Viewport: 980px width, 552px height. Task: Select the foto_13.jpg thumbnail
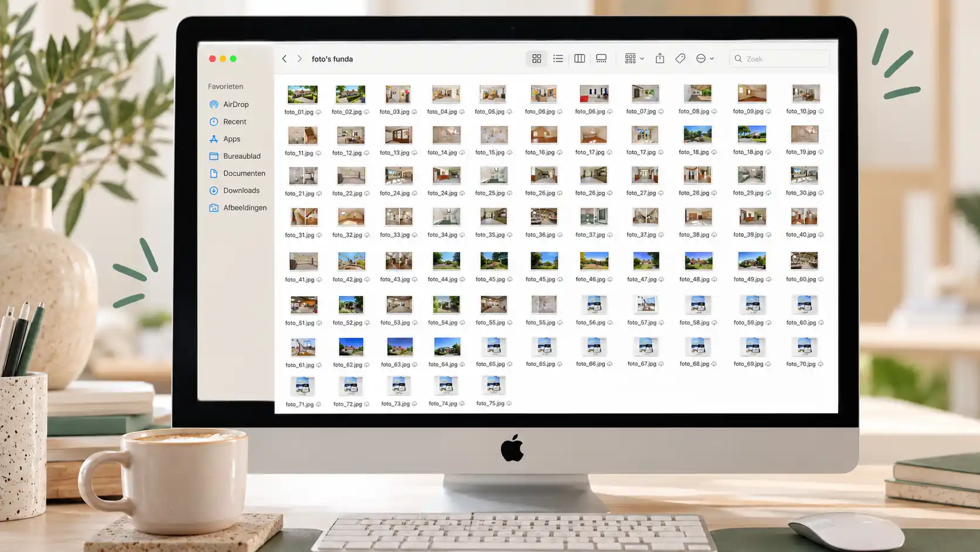pos(399,135)
